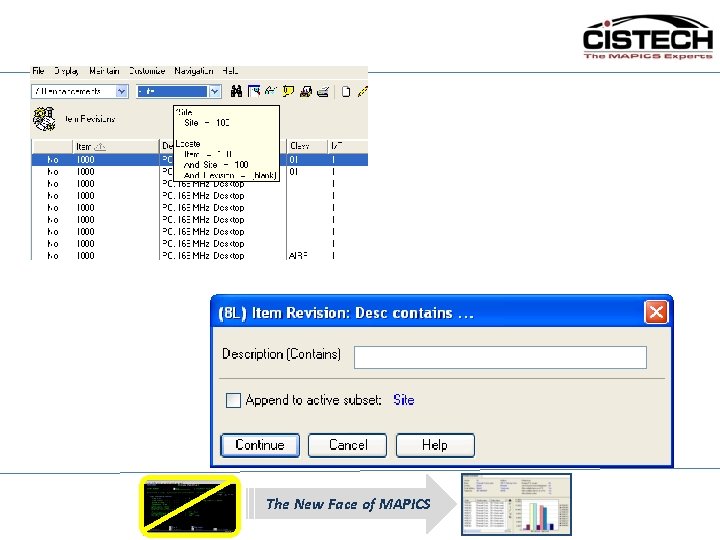Click the toolbar icon left of printer
Viewport: 720px width, 540px height.
coord(306,91)
